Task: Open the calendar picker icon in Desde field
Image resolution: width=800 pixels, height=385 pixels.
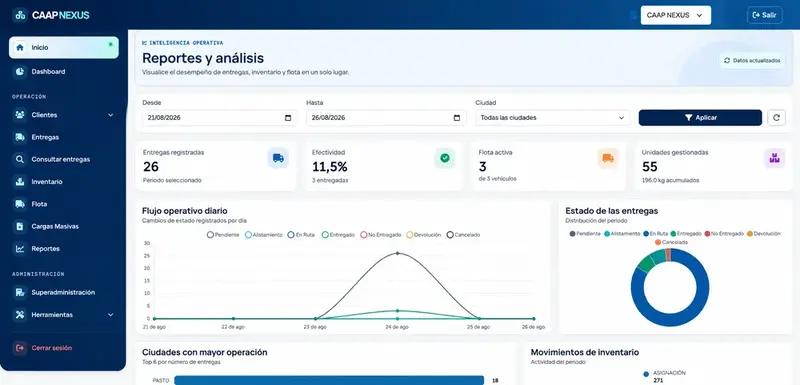Action: point(288,118)
